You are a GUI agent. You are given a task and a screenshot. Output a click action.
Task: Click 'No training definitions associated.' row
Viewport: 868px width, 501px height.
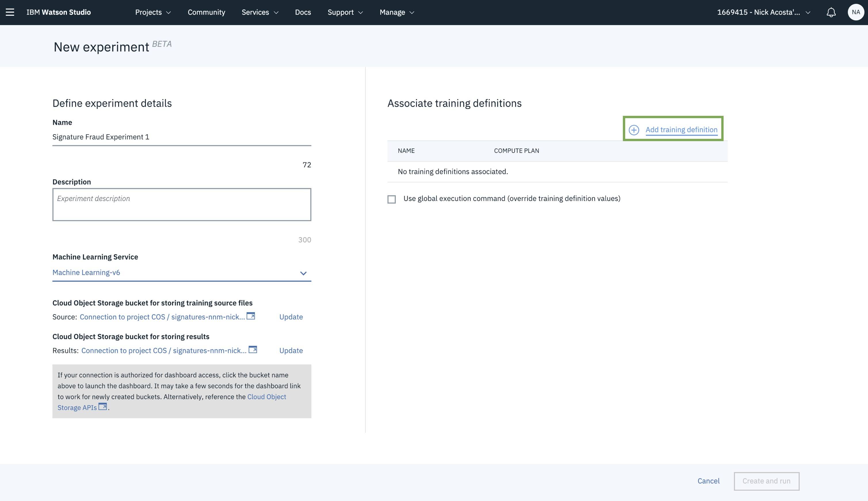pyautogui.click(x=558, y=172)
